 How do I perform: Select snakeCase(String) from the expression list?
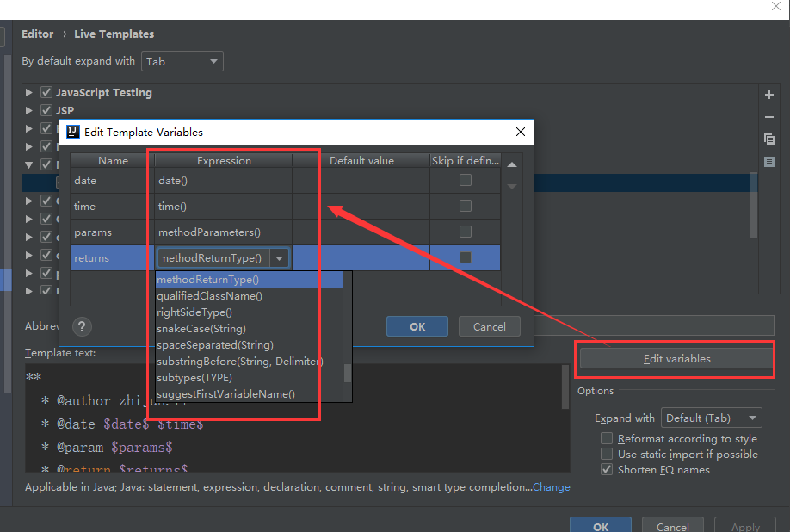(250, 329)
